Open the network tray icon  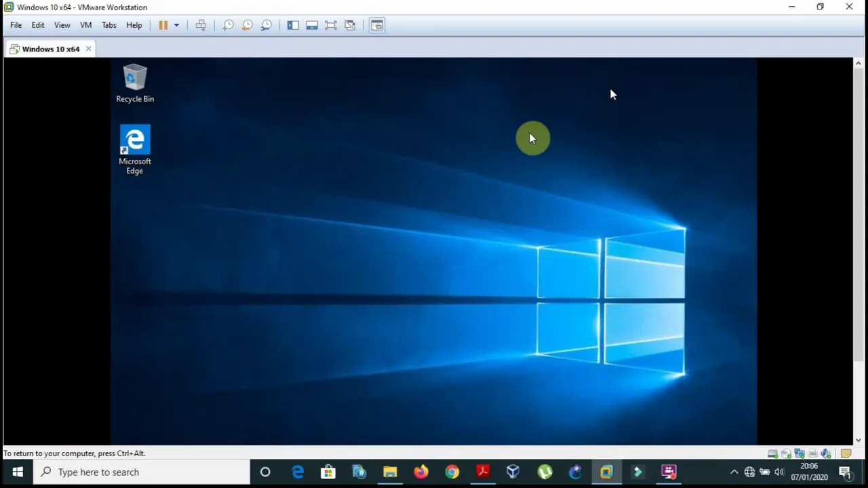click(x=749, y=472)
